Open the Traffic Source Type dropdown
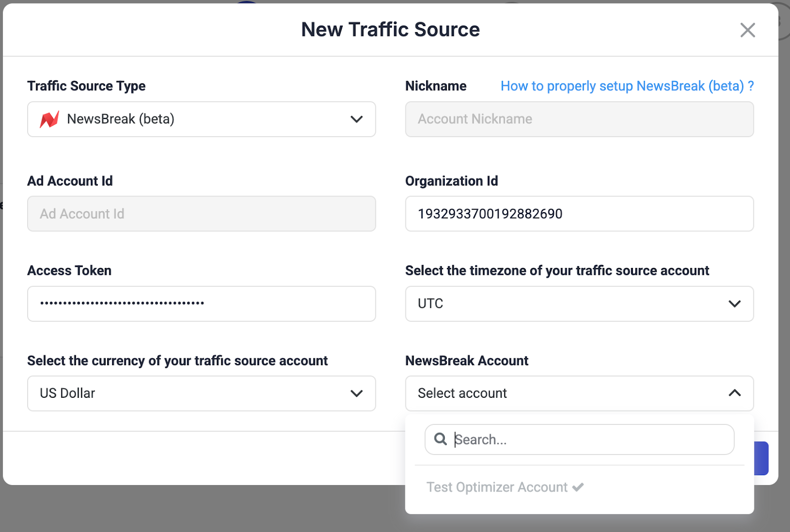 pos(201,119)
